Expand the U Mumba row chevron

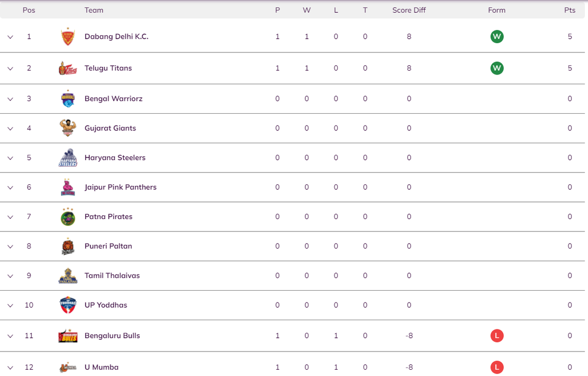point(10,367)
